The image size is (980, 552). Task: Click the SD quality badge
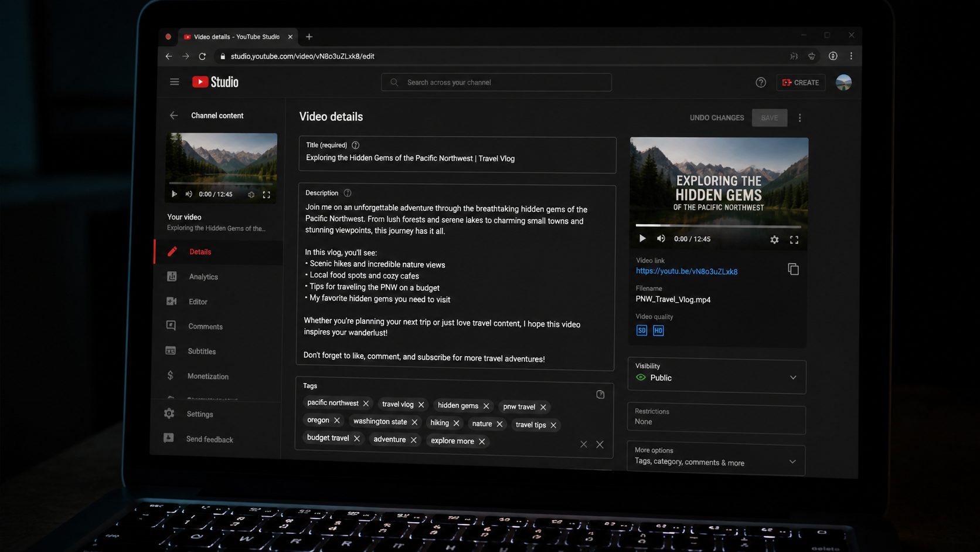coord(642,330)
